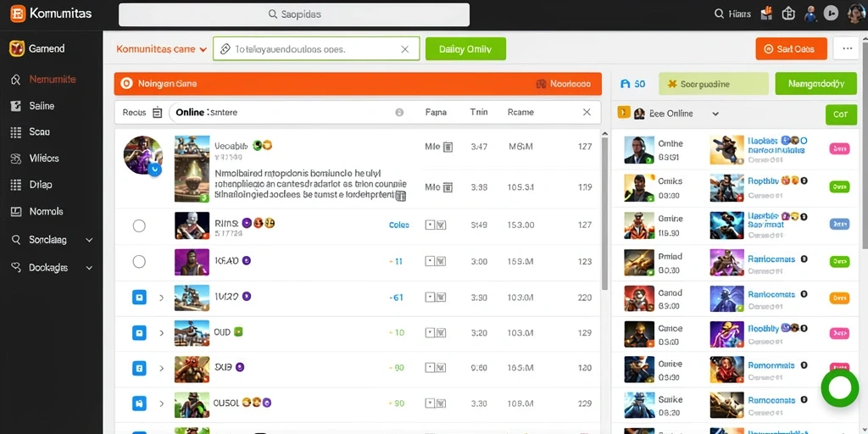868x434 pixels.
Task: Open the three-dot more options button
Action: 847,48
